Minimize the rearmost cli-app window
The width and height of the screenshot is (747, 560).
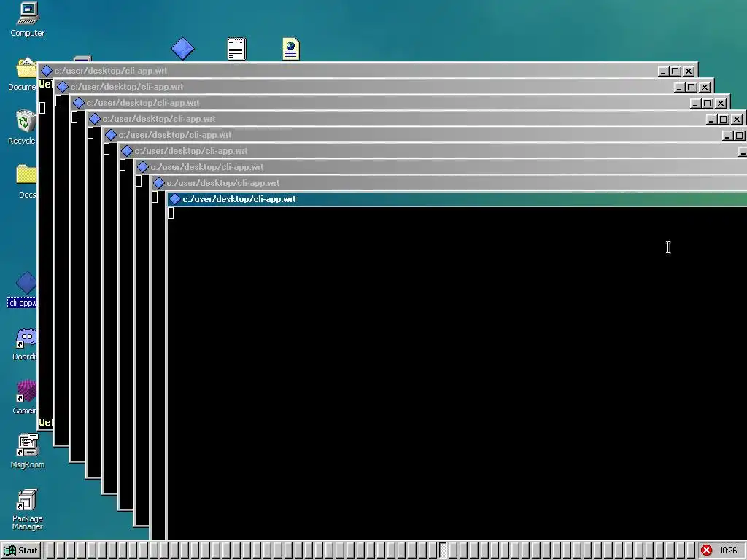click(663, 71)
